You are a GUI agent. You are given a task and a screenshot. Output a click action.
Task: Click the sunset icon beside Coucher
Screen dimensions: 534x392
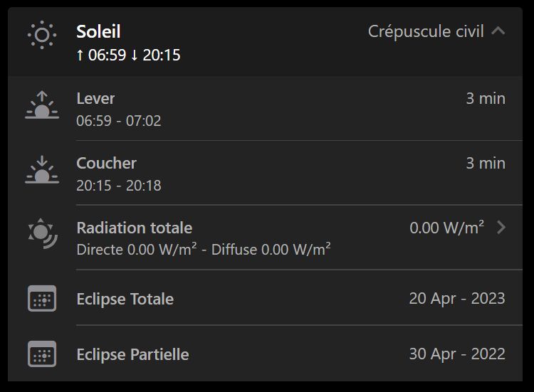42,171
